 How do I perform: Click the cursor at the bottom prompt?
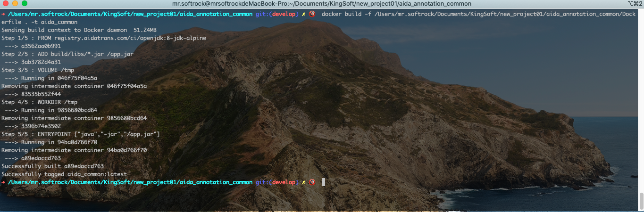323,182
